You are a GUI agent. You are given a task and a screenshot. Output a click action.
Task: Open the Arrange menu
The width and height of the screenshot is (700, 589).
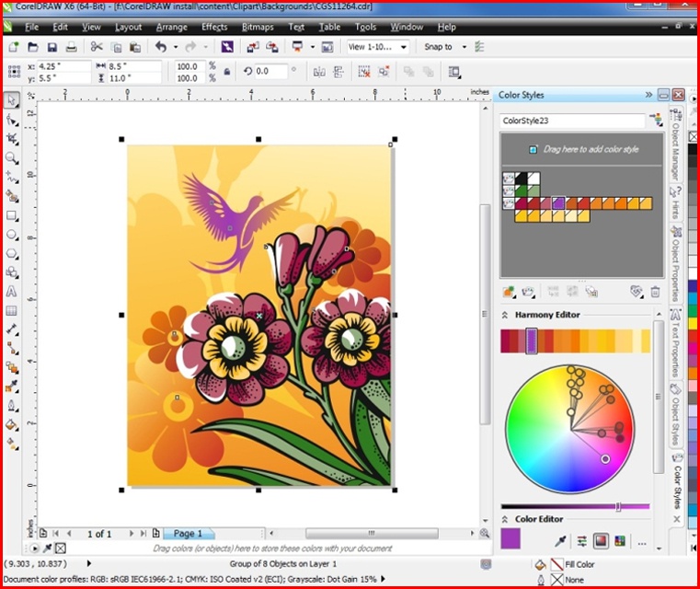(x=171, y=28)
